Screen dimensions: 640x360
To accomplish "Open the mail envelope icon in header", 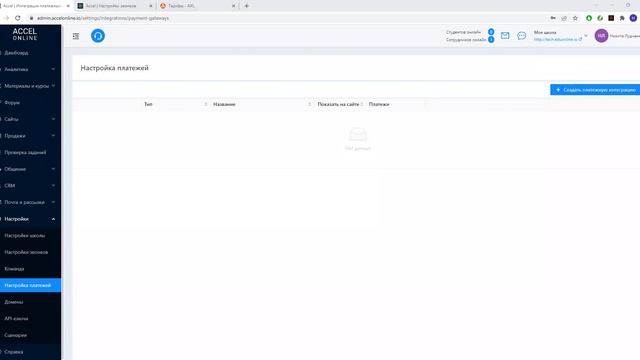I will tap(505, 36).
